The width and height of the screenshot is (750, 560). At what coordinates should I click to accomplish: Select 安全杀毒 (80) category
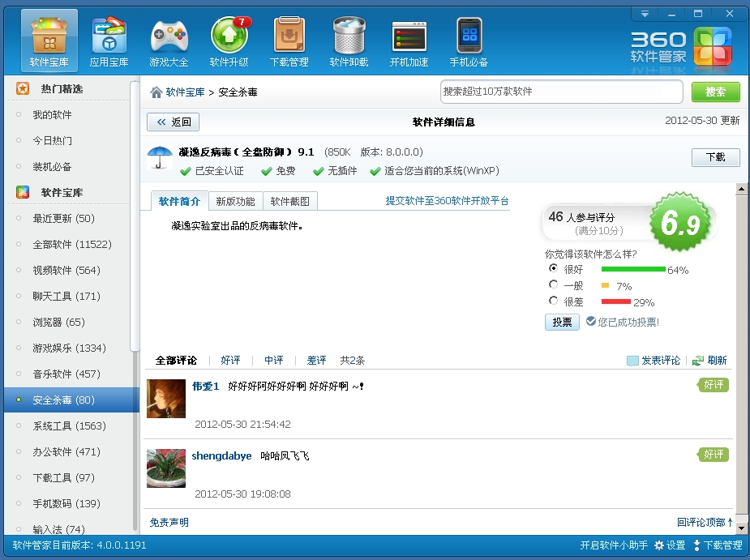tap(71, 400)
